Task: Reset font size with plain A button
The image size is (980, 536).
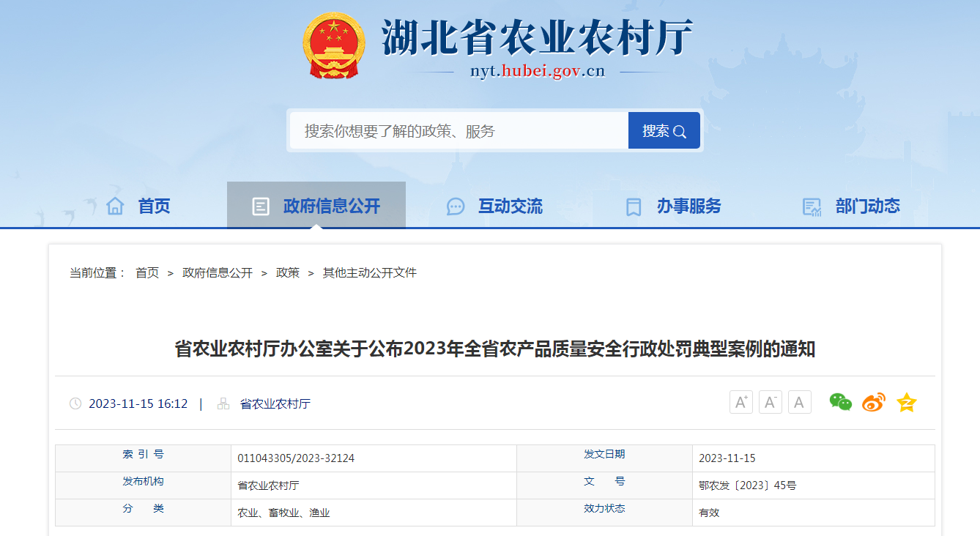Action: pos(800,402)
